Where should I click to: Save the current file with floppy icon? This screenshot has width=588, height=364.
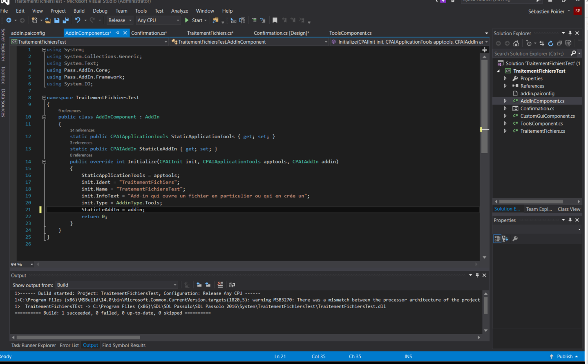pyautogui.click(x=57, y=20)
